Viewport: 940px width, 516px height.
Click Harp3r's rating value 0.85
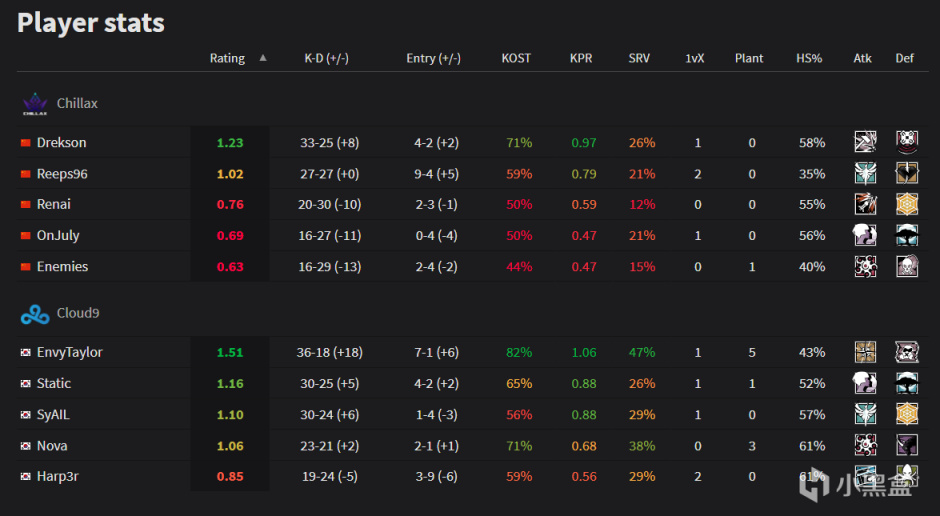(230, 476)
